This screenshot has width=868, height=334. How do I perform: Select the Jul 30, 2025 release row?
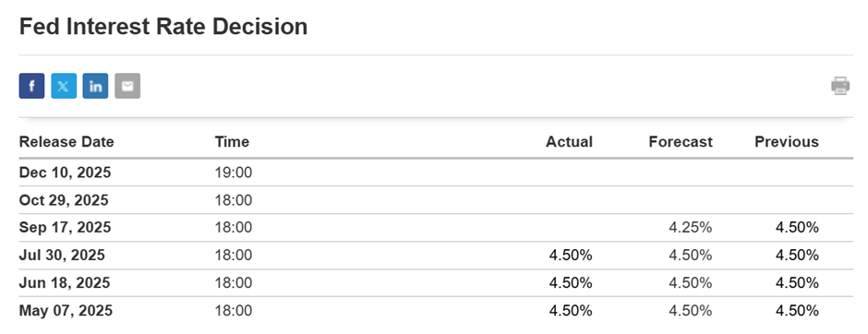click(x=436, y=255)
